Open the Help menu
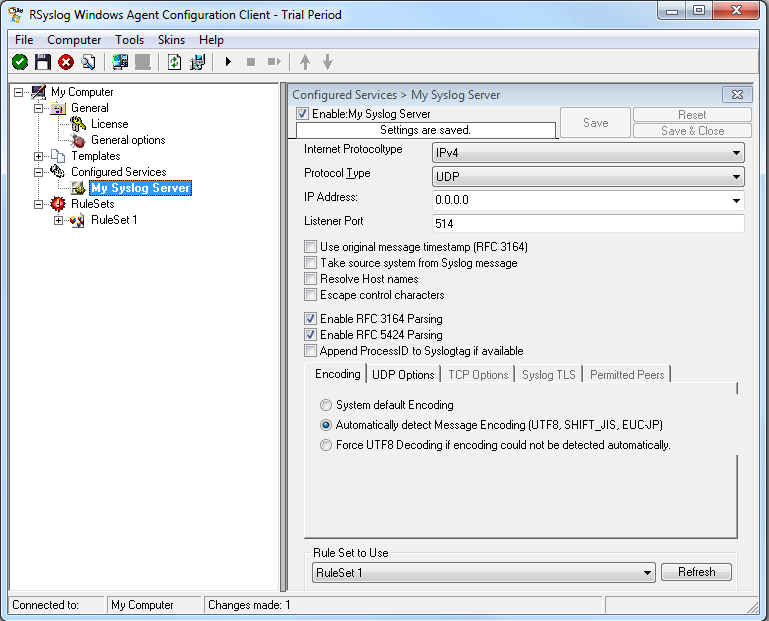This screenshot has height=621, width=769. (x=211, y=40)
